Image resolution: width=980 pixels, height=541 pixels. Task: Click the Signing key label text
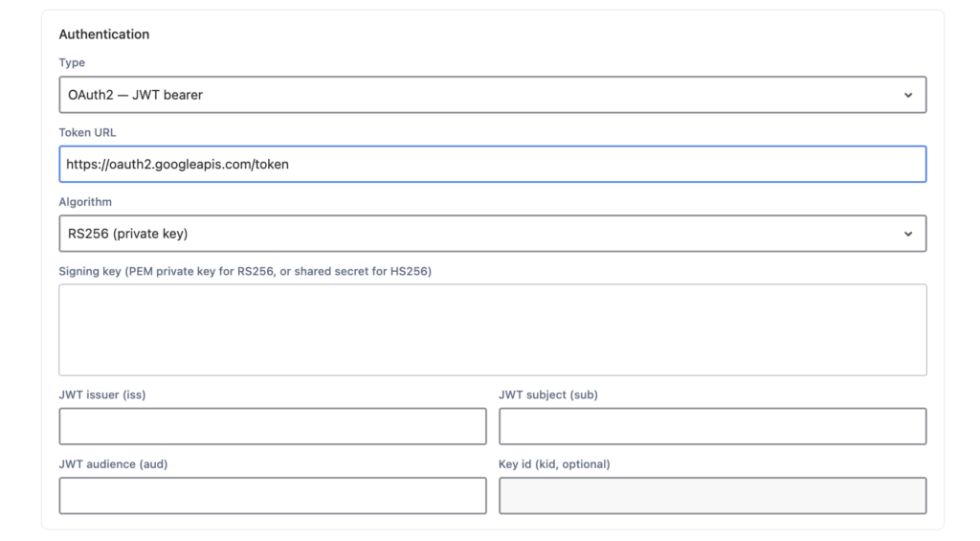coord(245,271)
